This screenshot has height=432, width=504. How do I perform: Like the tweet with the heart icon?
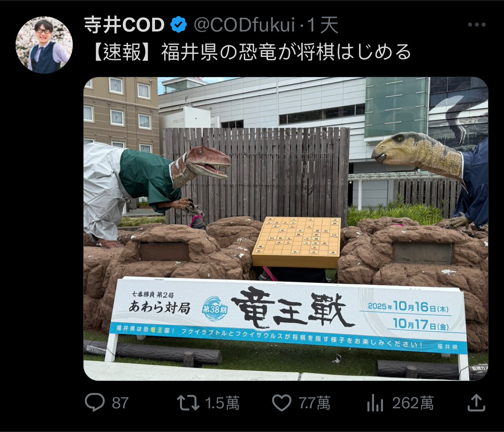282,403
